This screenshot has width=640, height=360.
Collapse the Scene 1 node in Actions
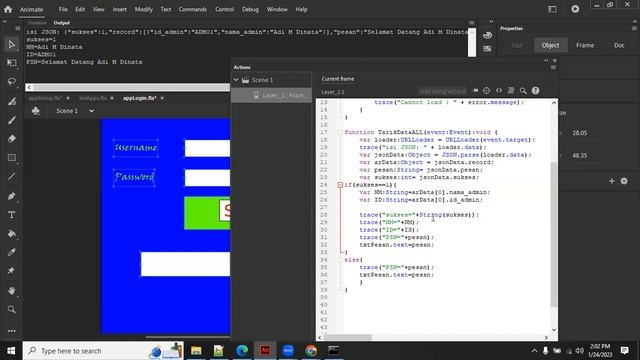pyautogui.click(x=236, y=80)
